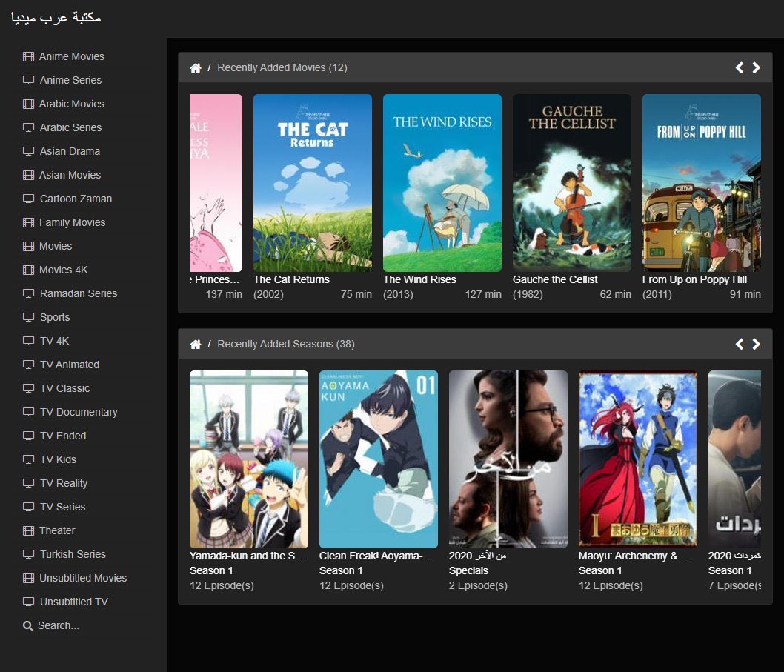
Task: Click the monitor icon next to TV Kids
Action: [28, 459]
